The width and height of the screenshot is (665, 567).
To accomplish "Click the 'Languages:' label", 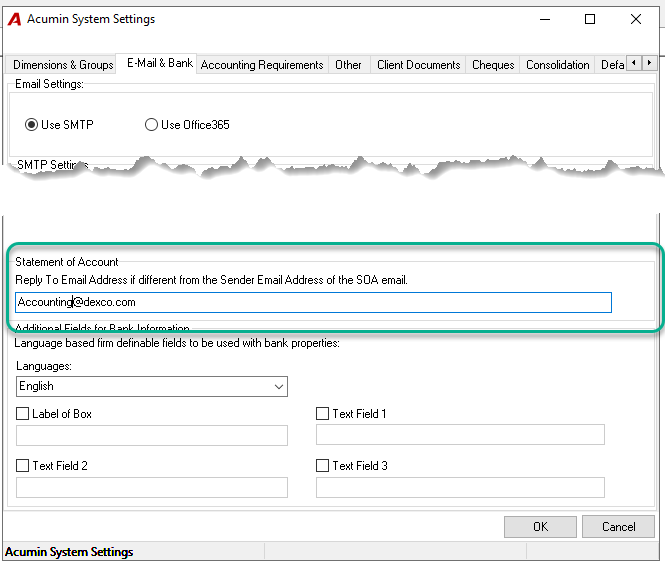I will 44,366.
